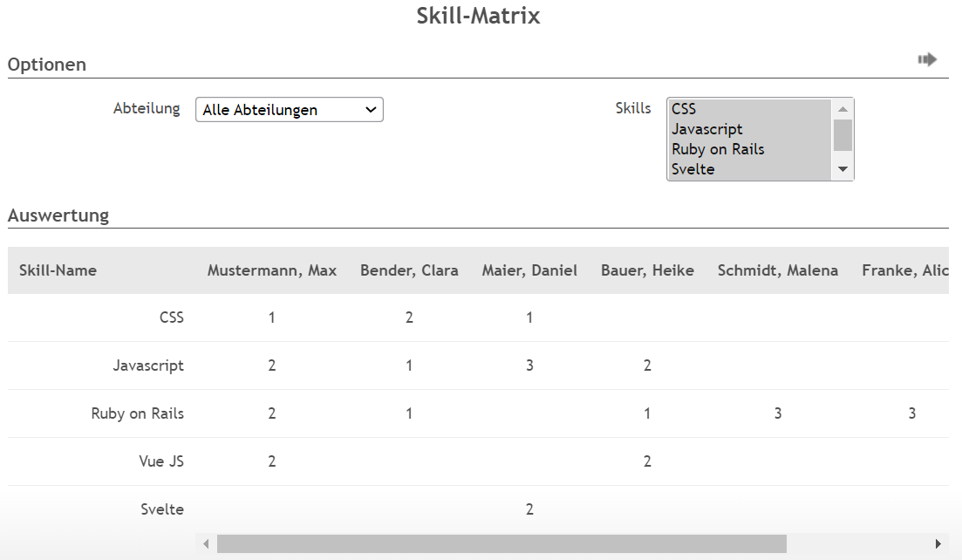The image size is (962, 560).
Task: Click the Optionen section header
Action: [46, 64]
